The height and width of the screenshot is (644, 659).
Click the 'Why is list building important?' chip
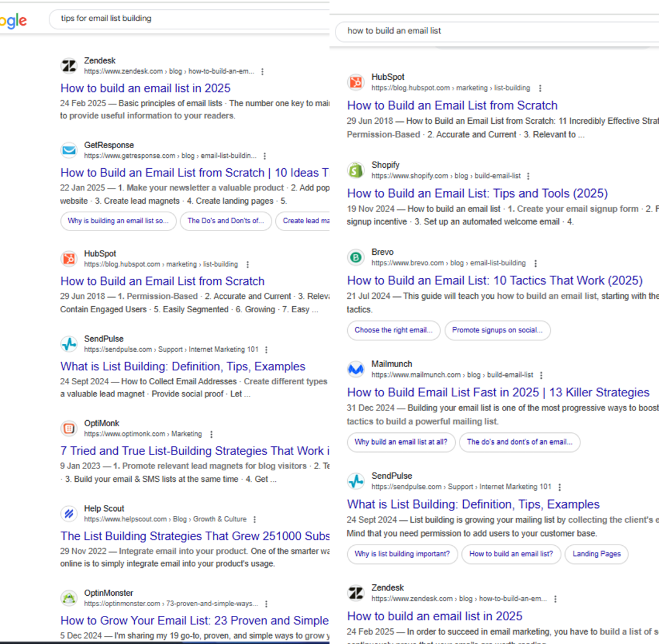point(402,554)
